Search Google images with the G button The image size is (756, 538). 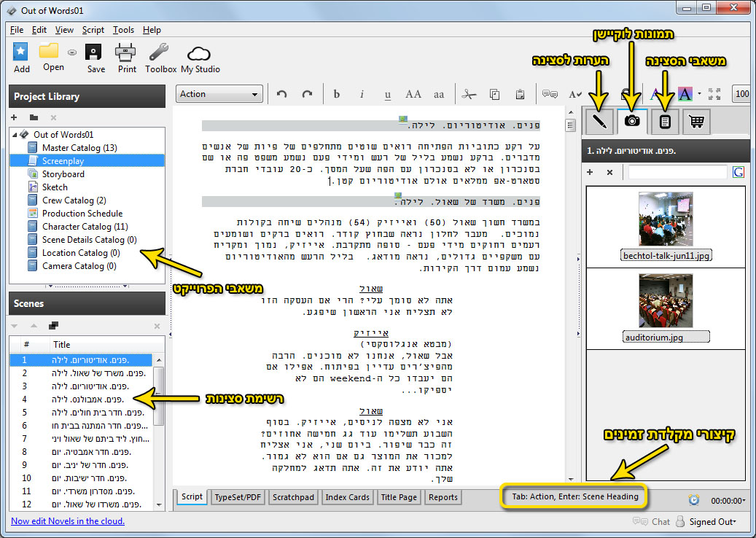pyautogui.click(x=738, y=172)
